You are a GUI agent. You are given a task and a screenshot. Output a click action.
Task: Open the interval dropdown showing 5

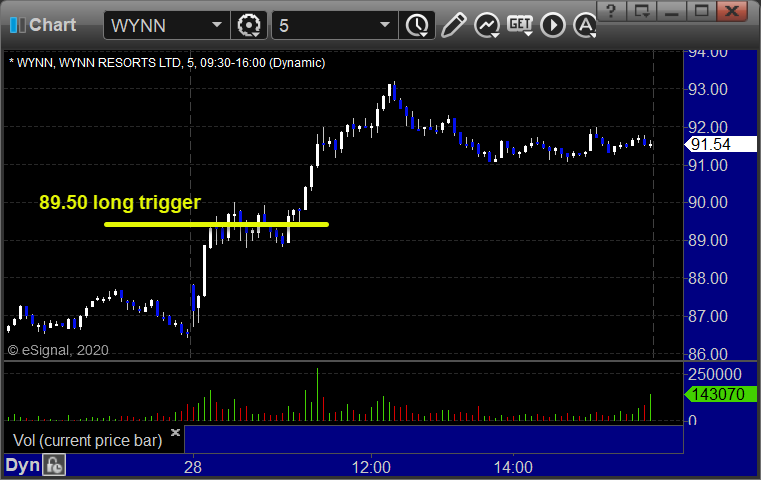(x=384, y=25)
